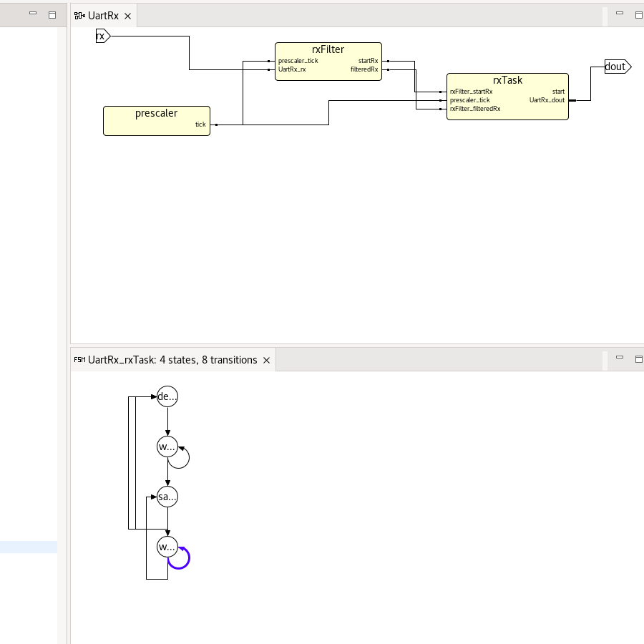Click the FSM state with the blue self-loop
The image size is (644, 644).
(x=167, y=547)
